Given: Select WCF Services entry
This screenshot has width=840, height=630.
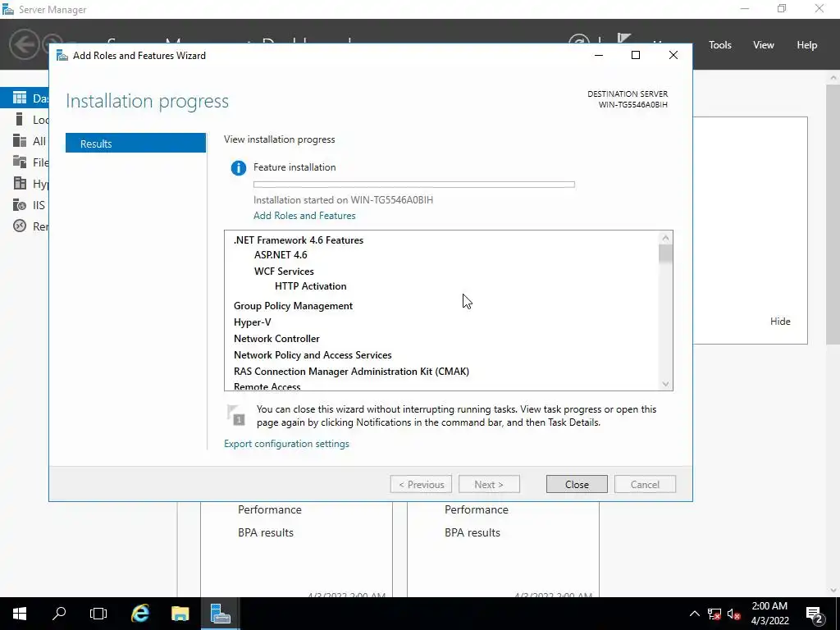Looking at the screenshot, I should pyautogui.click(x=284, y=271).
